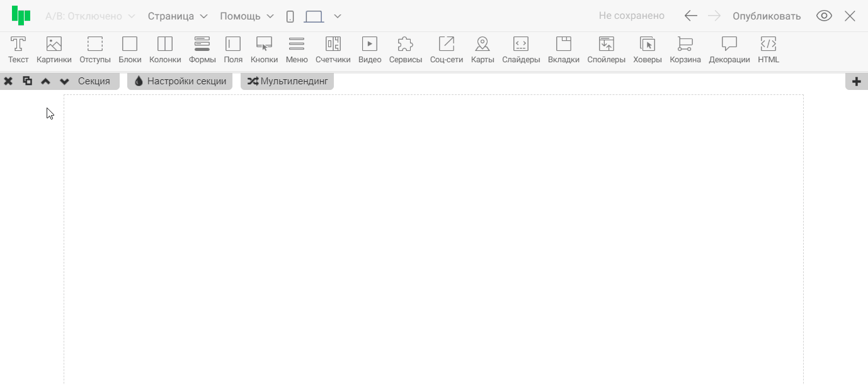Expand the Страница dropdown menu
The width and height of the screenshot is (868, 385).
[178, 16]
